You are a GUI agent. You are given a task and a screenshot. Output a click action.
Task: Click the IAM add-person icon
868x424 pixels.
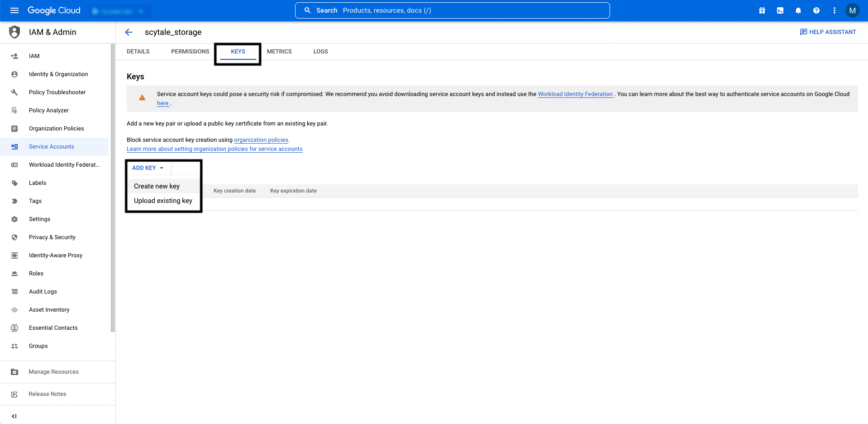14,56
